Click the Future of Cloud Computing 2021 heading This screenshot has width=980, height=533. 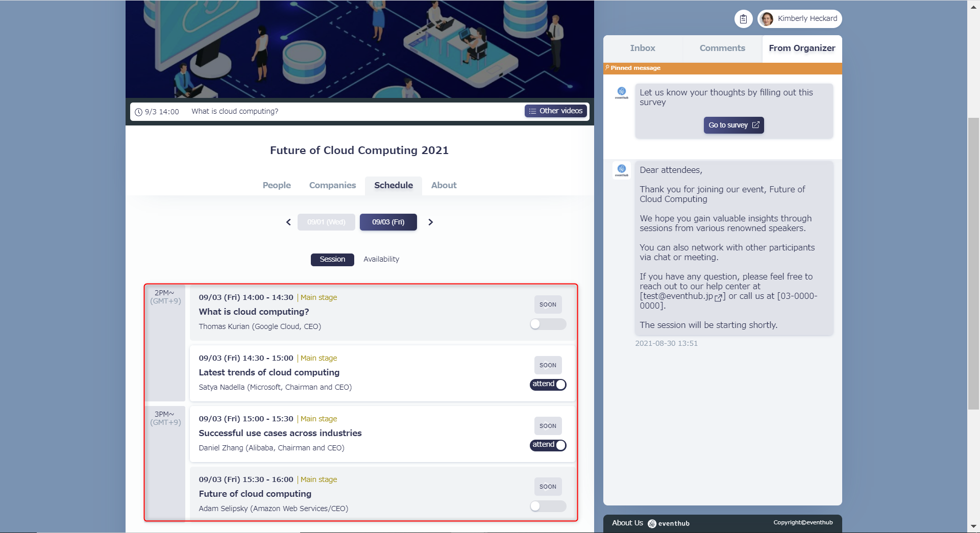coord(359,151)
